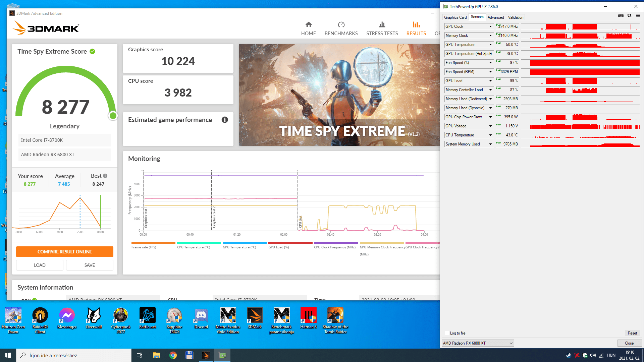
Task: Open Cyberpunk 2077 desktop shortcut
Action: [x=121, y=321]
